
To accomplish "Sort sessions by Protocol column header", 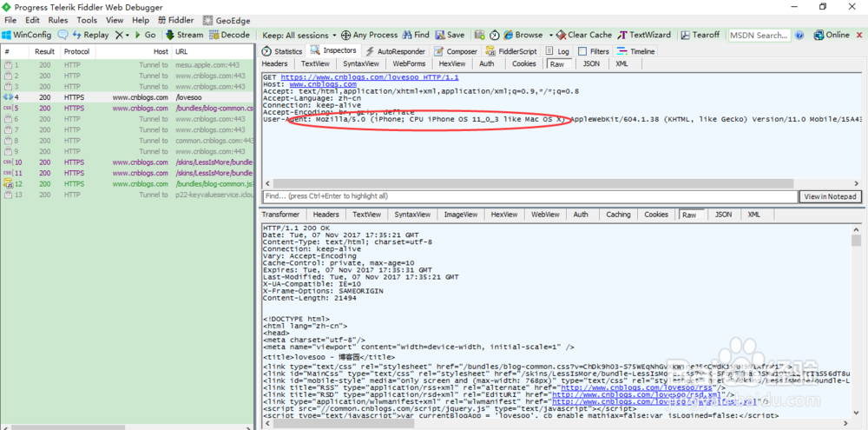I will click(78, 51).
